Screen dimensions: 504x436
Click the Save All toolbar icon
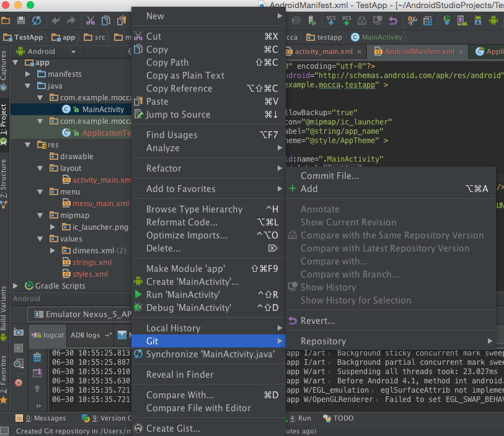pyautogui.click(x=21, y=21)
